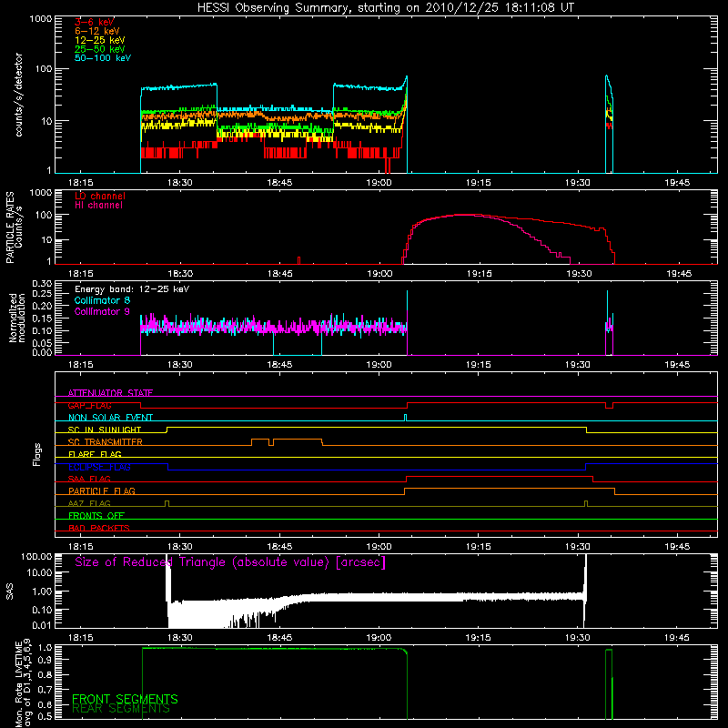Click the PARTICLE RATES Counts/s axis label
728x728 pixels.
pyautogui.click(x=15, y=227)
